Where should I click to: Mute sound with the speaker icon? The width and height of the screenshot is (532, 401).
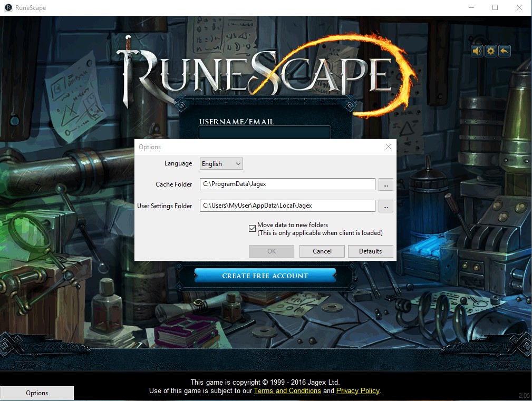tap(477, 51)
